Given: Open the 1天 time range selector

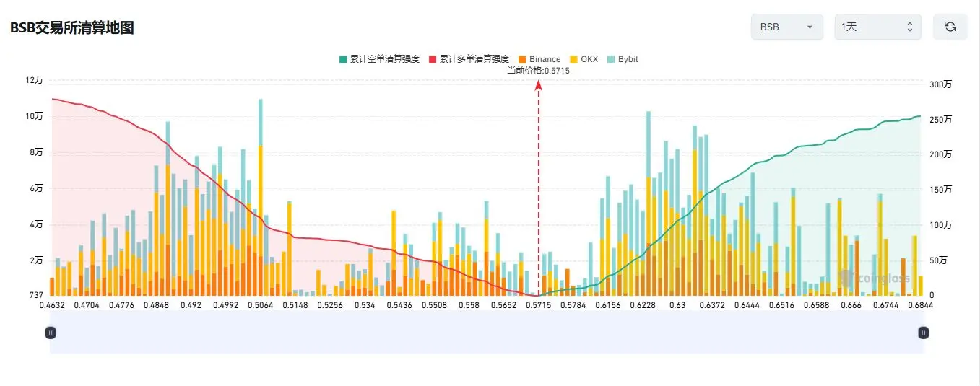Looking at the screenshot, I should tap(877, 27).
